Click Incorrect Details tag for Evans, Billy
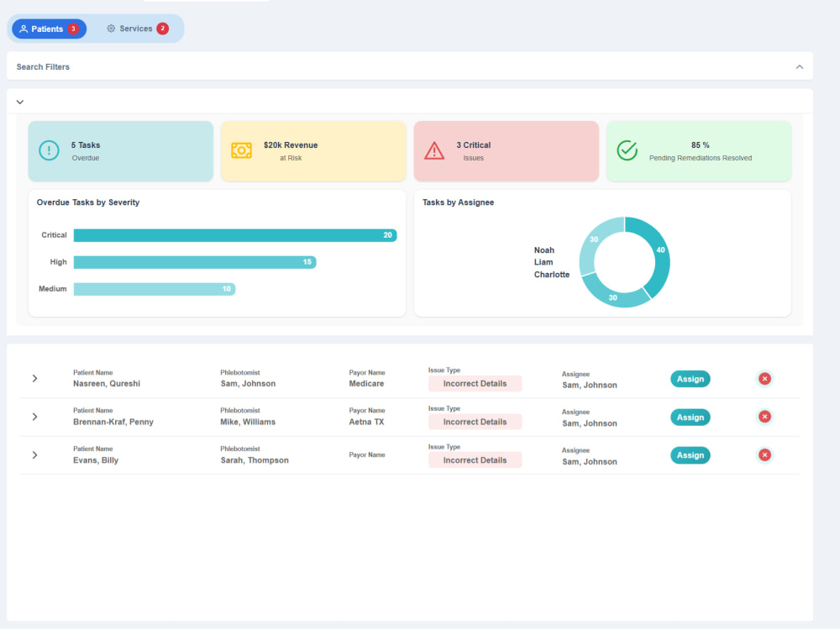This screenshot has width=840, height=630. tap(475, 460)
